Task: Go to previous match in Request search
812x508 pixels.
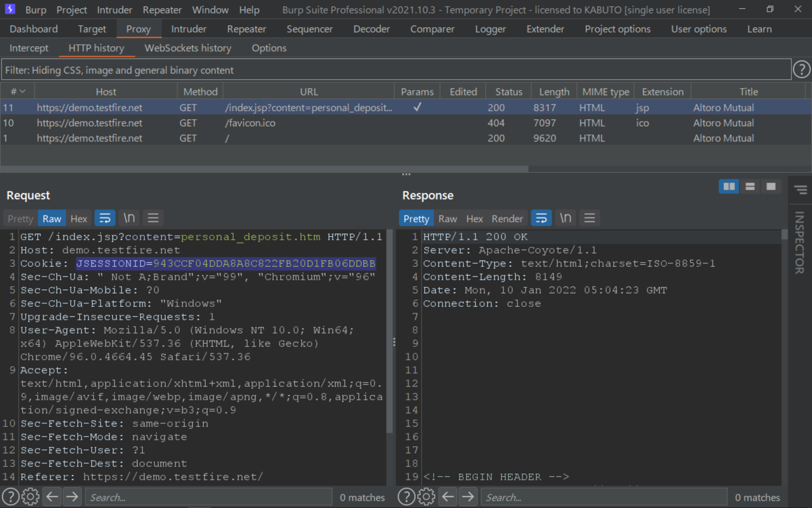Action: (x=52, y=497)
